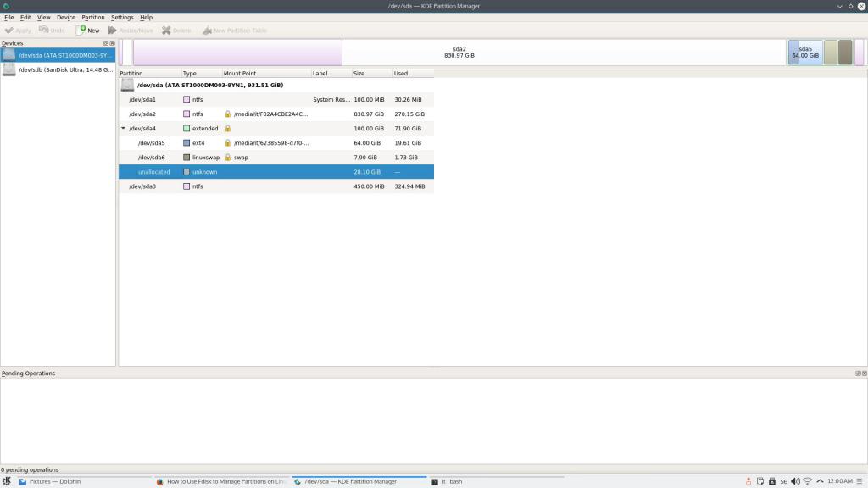Close the Devices panel

112,43
